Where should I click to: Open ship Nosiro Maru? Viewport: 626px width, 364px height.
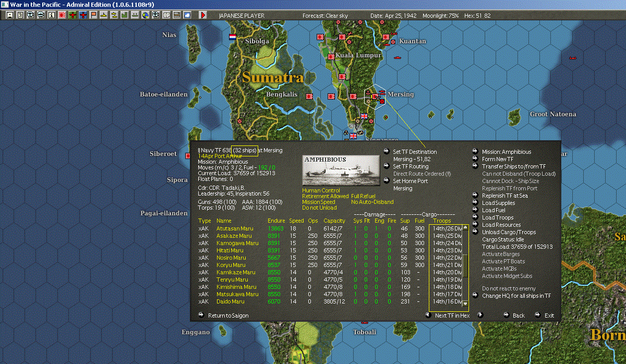(x=231, y=258)
